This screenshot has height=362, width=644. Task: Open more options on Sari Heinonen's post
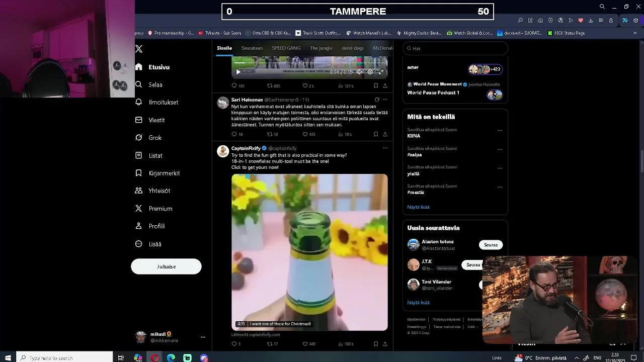385,100
